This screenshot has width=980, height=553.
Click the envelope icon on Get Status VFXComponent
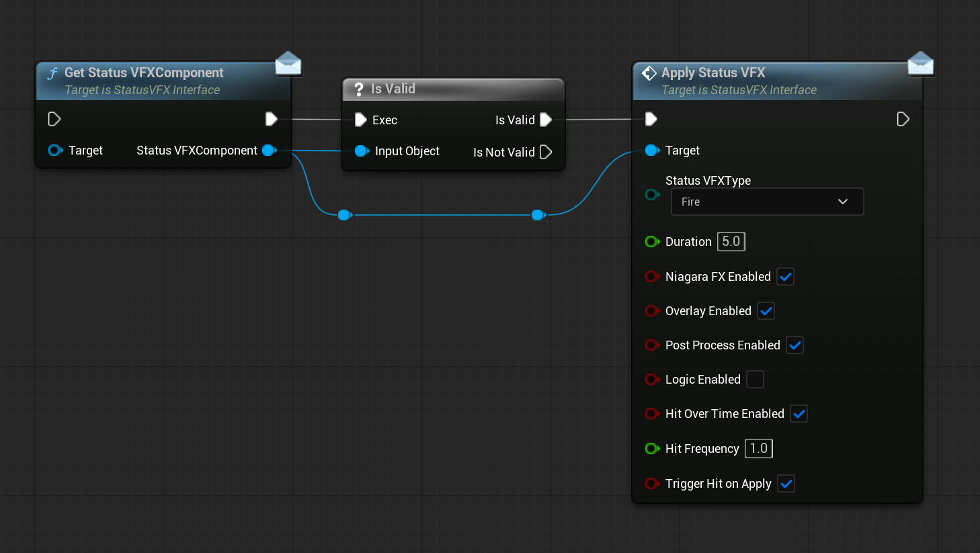[288, 62]
